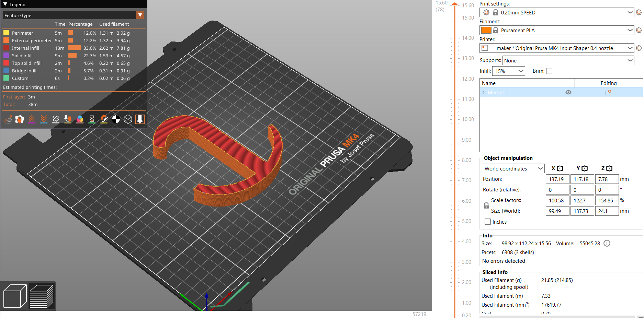Click the info warning icon beside Volume
Image resolution: width=644 pixels, height=318 pixels.
pyautogui.click(x=607, y=244)
